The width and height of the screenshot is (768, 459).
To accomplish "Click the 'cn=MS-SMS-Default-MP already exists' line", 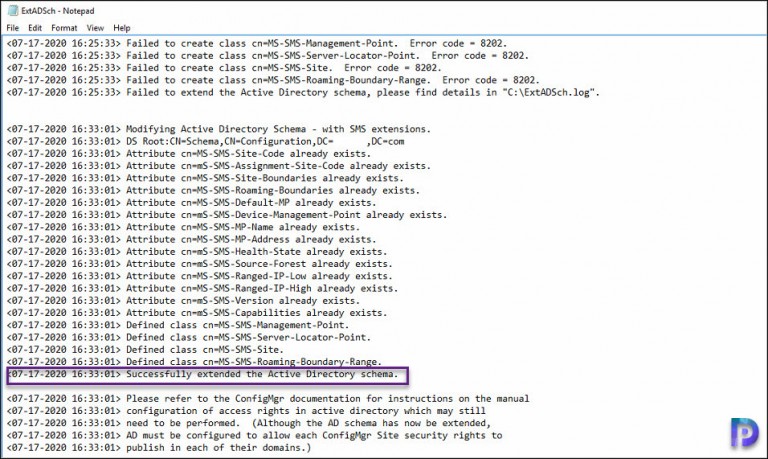I will click(192, 203).
